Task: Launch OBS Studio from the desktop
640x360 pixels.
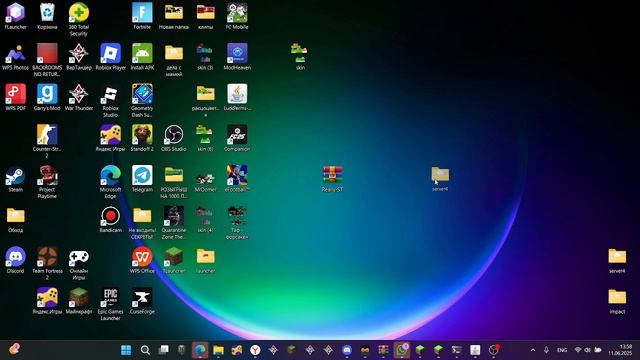Action: point(174,138)
